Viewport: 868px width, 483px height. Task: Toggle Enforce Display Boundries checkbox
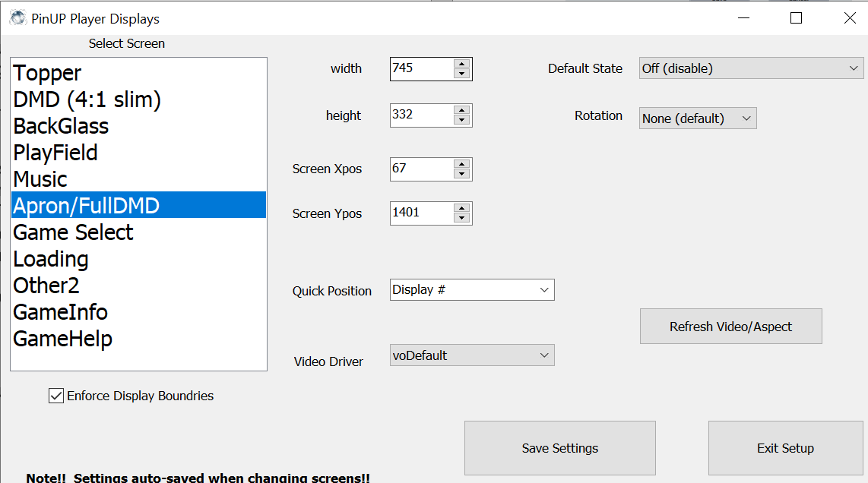click(56, 396)
